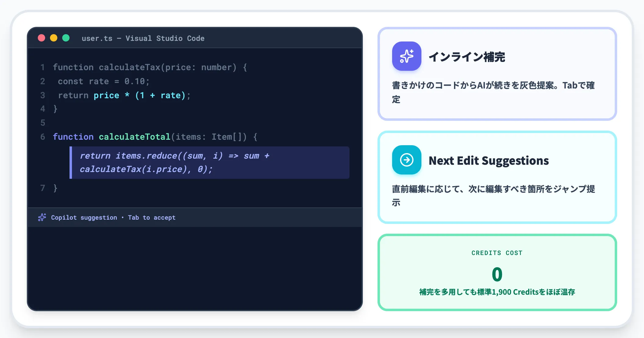Click the const rate = 0.10 line
644x338 pixels.
(104, 81)
